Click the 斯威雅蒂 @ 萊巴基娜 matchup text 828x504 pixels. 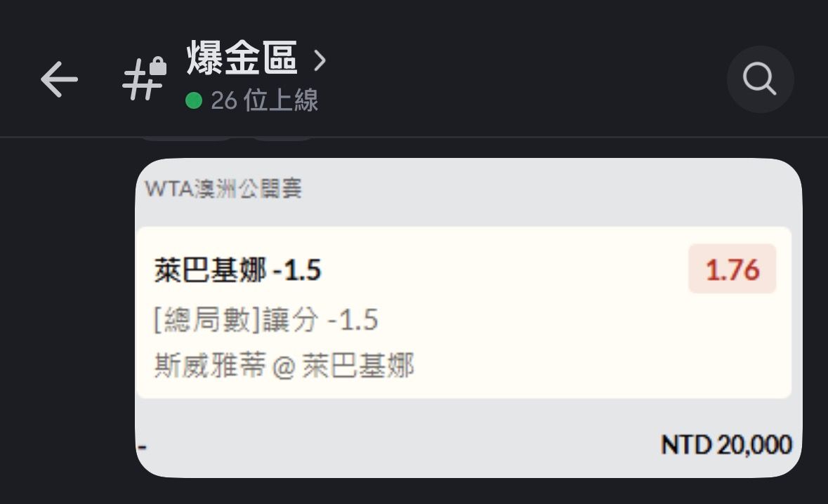(284, 366)
